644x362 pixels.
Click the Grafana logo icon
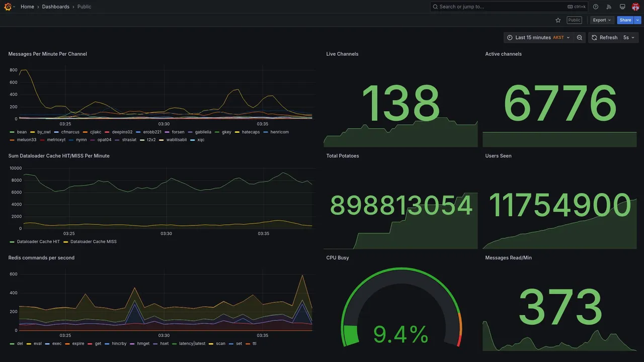coord(8,7)
